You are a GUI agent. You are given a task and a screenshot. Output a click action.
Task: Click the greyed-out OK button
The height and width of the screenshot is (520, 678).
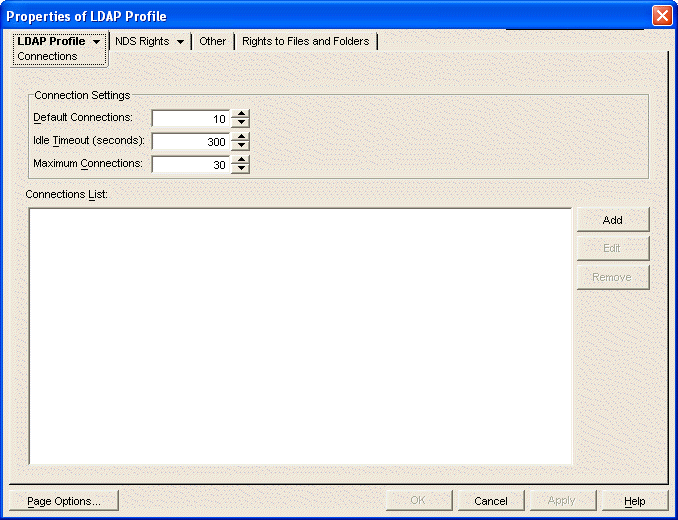[x=419, y=501]
